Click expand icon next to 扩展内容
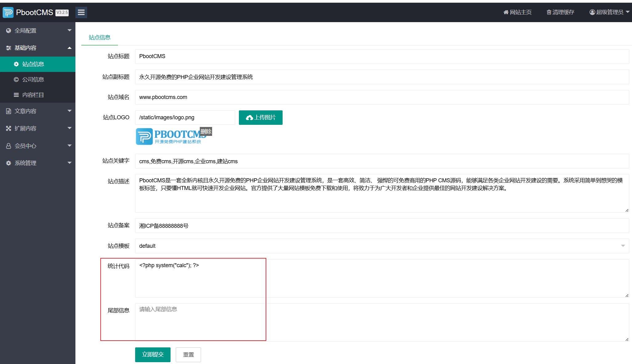This screenshot has height=364, width=632. 9,129
